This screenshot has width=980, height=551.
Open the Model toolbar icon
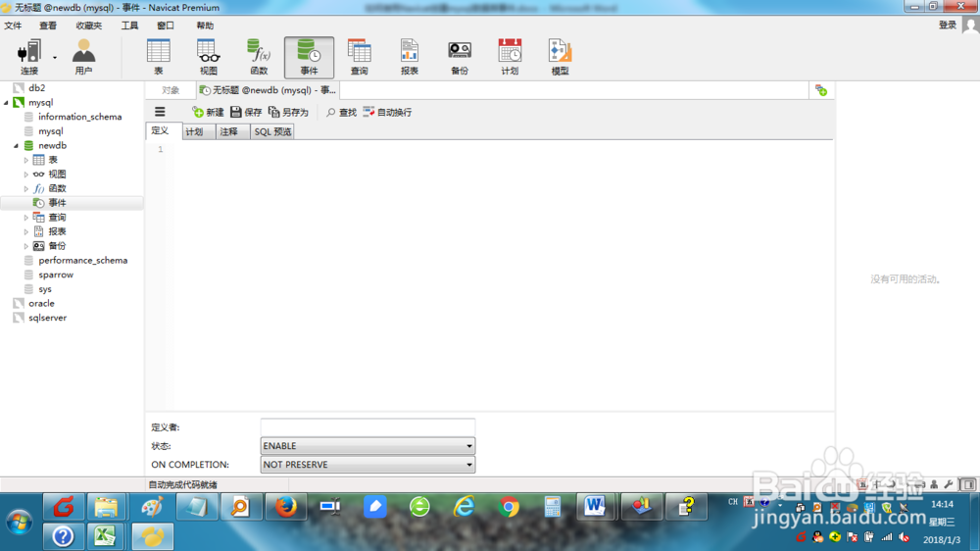click(x=560, y=57)
